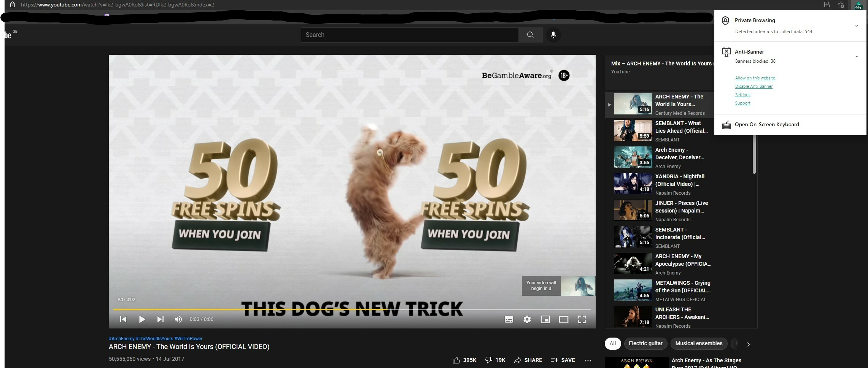The height and width of the screenshot is (368, 868).
Task: Click the #TheWorldIsYours hashtag link
Action: coord(154,339)
